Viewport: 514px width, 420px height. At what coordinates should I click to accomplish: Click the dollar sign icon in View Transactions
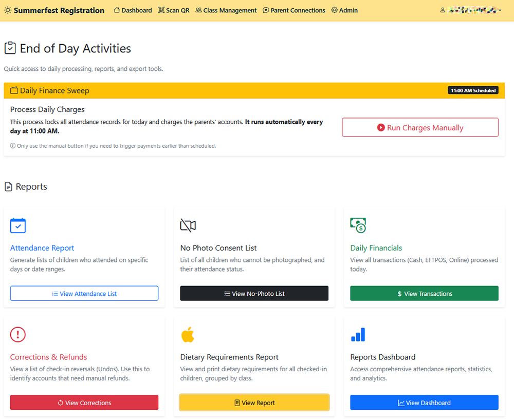coord(399,294)
